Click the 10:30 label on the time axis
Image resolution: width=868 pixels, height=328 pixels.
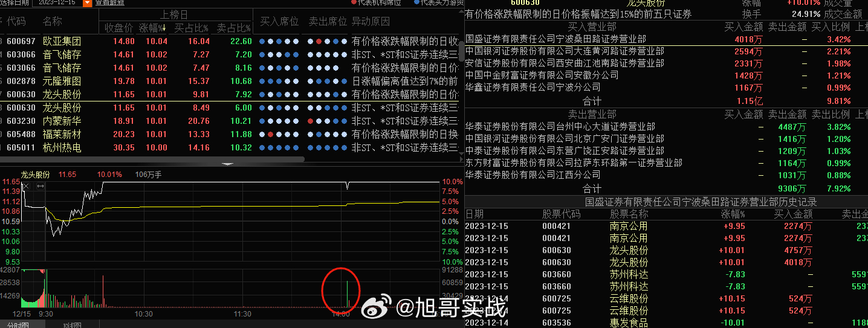(x=144, y=314)
